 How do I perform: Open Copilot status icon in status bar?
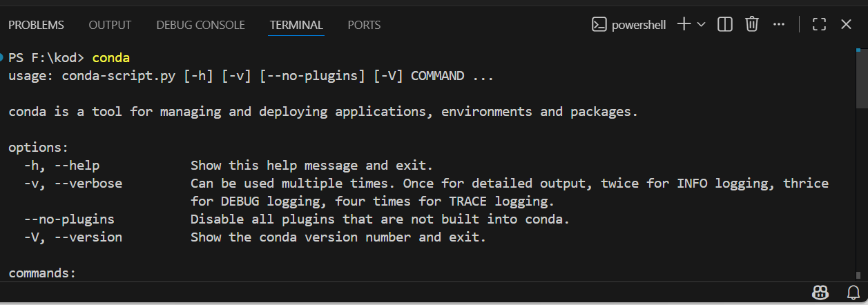pyautogui.click(x=820, y=291)
